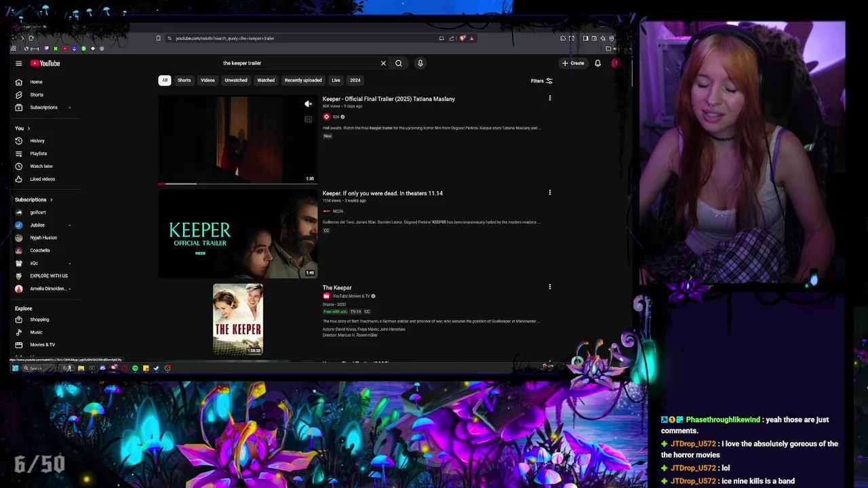Image resolution: width=868 pixels, height=488 pixels.
Task: Open Watch later in the sidebar
Action: (42, 166)
